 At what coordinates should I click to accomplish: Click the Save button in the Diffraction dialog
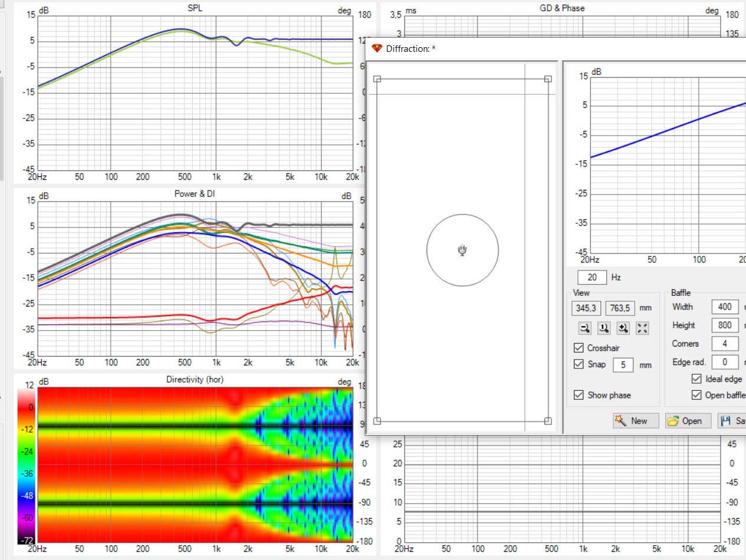pos(732,421)
